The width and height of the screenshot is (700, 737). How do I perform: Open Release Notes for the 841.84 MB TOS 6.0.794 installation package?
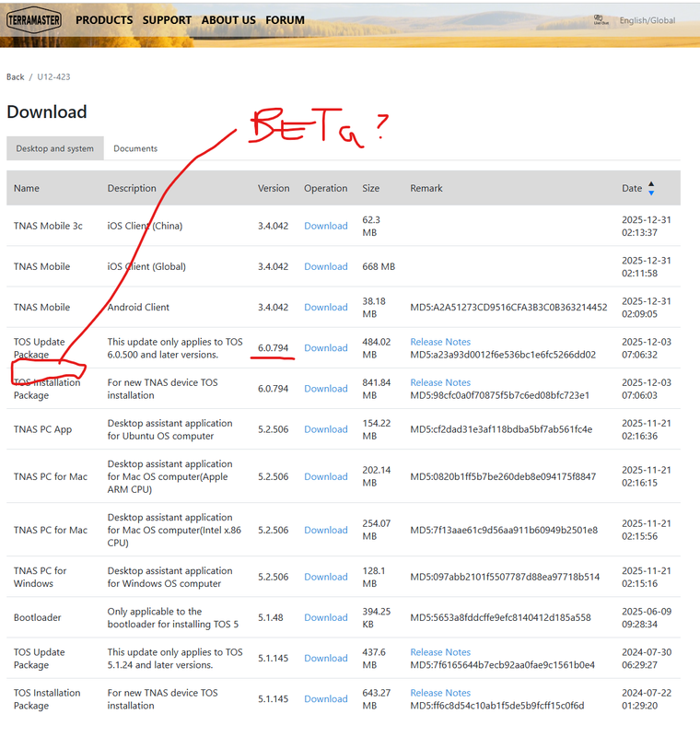tap(440, 382)
